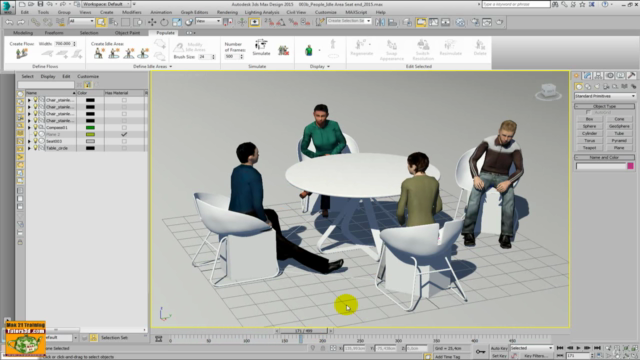Open the Workspace: Default dropdown

click(106, 4)
